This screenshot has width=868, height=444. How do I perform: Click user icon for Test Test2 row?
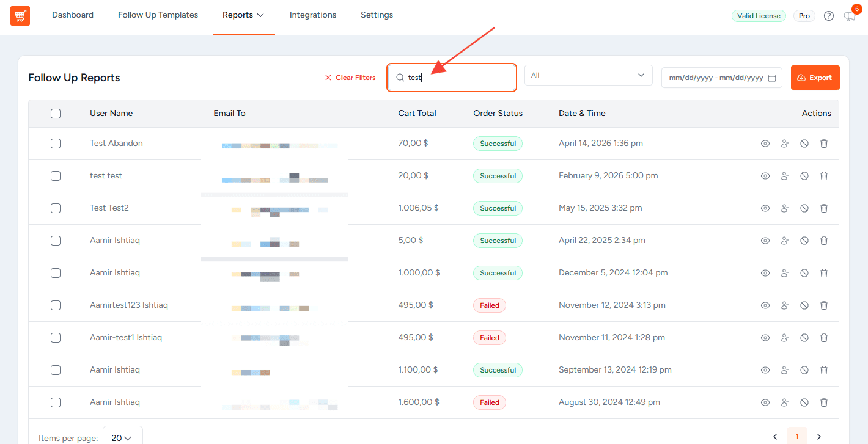(x=785, y=208)
